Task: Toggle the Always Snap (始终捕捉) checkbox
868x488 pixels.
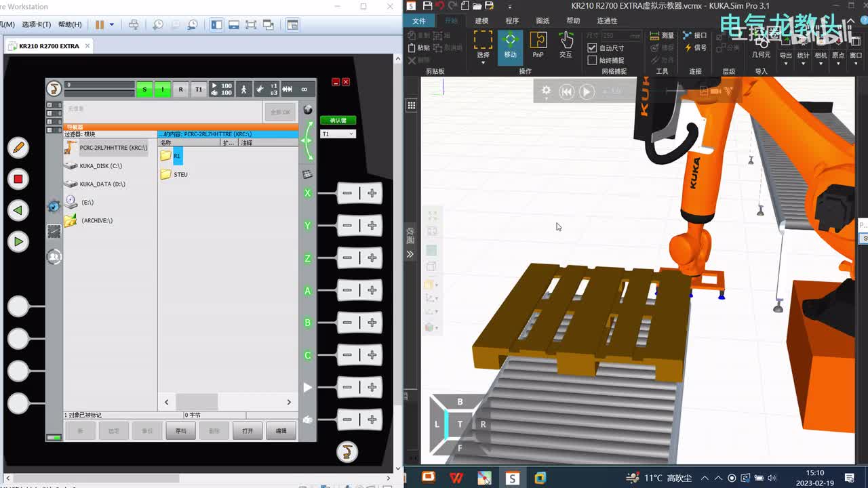Action: point(592,60)
